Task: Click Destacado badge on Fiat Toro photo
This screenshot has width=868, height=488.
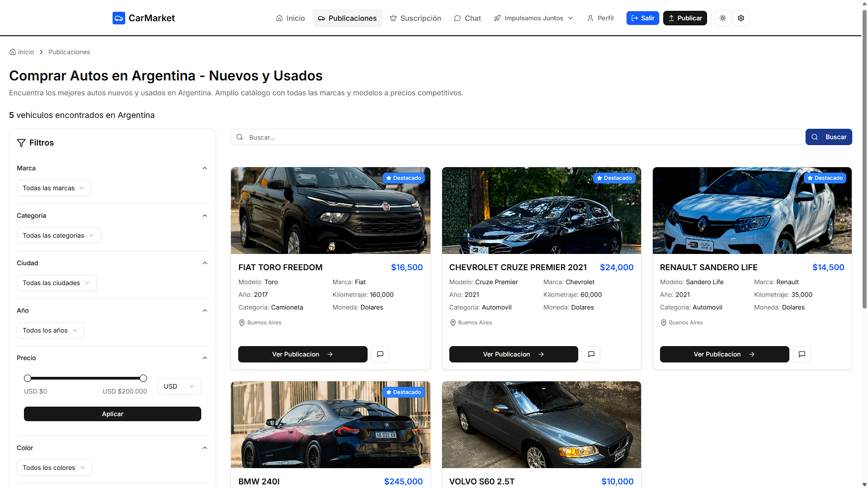Action: point(404,178)
